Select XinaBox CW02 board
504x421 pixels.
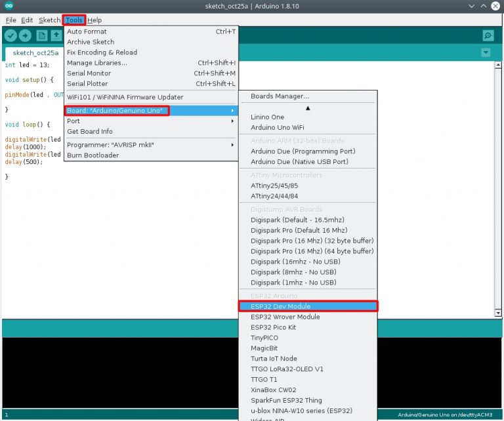click(308, 390)
